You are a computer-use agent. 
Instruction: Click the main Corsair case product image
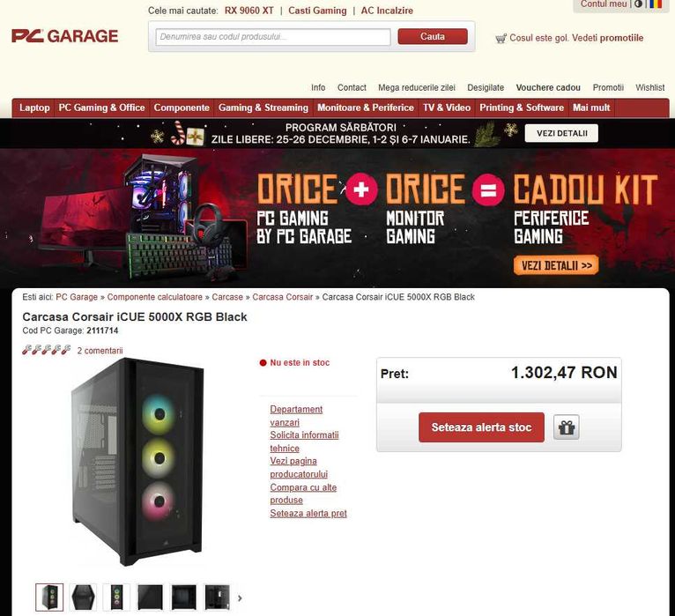[x=137, y=463]
